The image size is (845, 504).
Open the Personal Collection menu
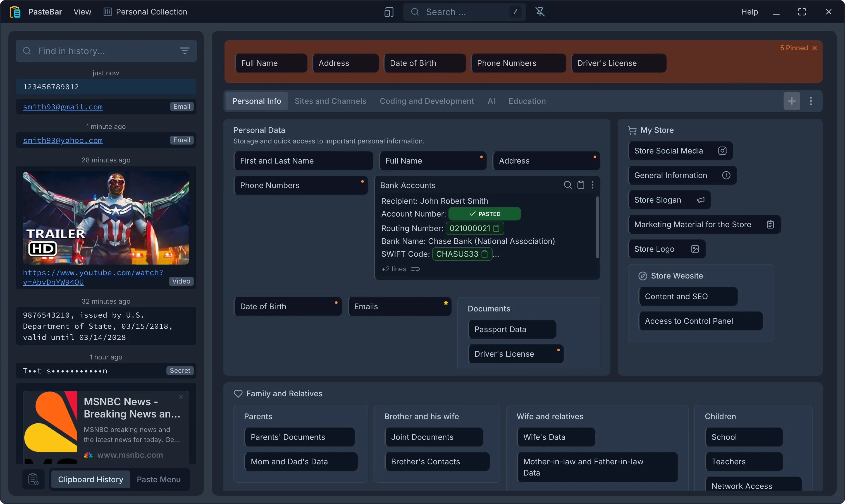point(145,12)
